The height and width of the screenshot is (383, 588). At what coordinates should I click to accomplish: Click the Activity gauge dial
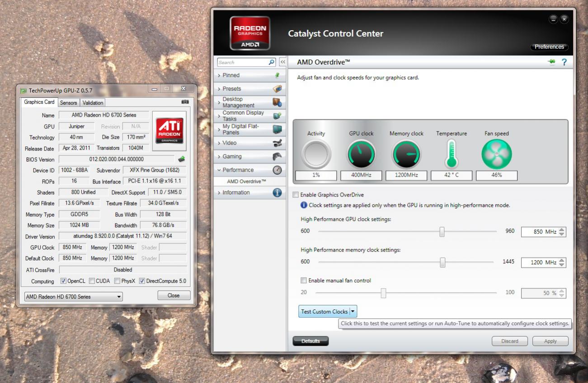(316, 154)
